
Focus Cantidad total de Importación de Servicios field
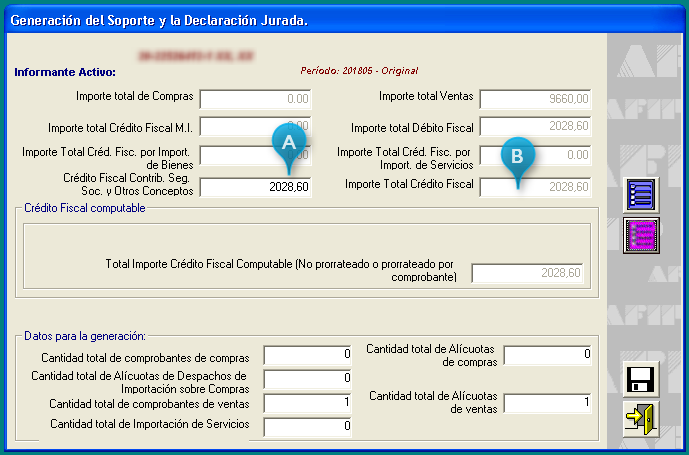click(x=307, y=427)
